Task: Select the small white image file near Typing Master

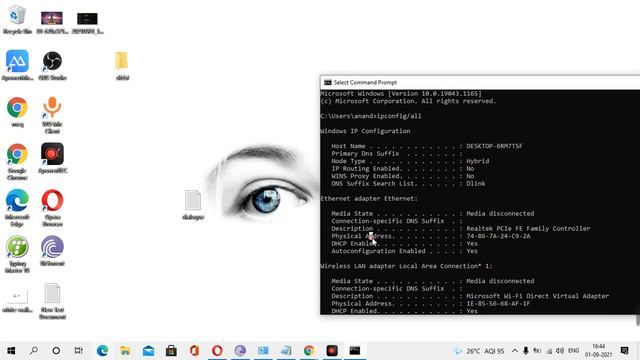Action: coord(17,300)
